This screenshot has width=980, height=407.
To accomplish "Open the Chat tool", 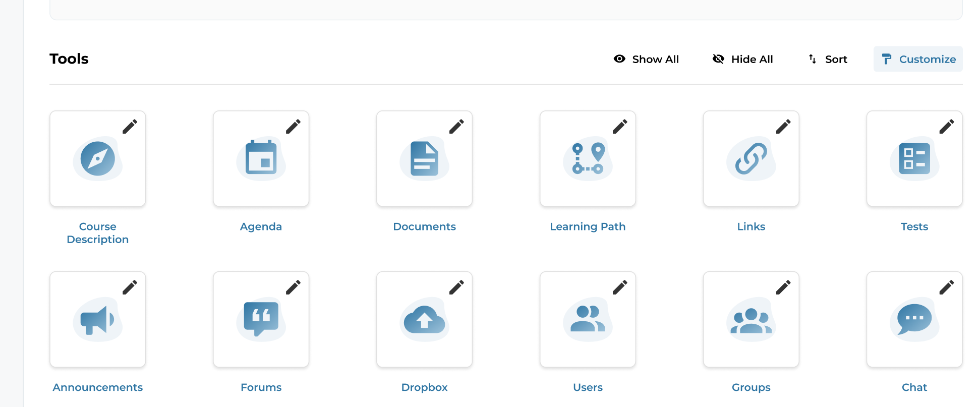I will [x=914, y=319].
